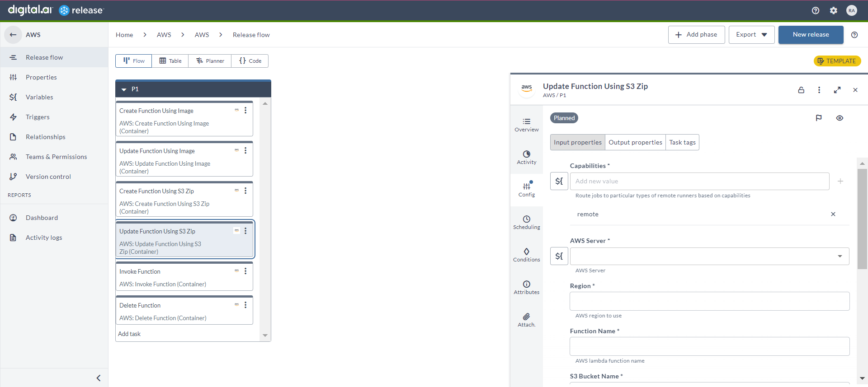Click New release button
The image size is (868, 387).
click(811, 35)
